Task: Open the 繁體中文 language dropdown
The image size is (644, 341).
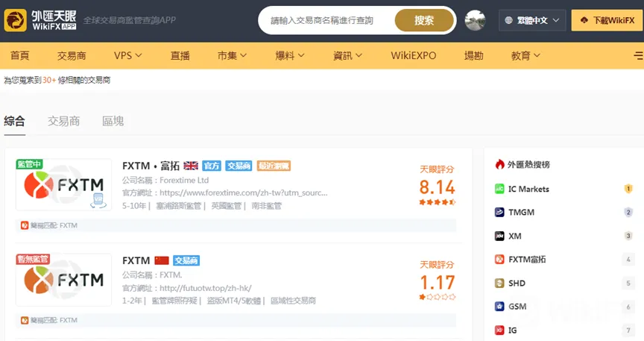Action: 532,20
